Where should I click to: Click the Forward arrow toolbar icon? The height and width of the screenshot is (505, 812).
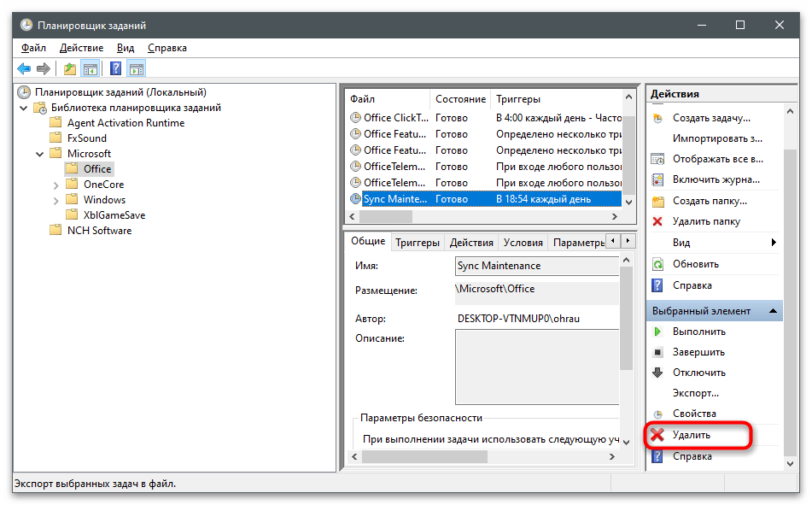44,68
